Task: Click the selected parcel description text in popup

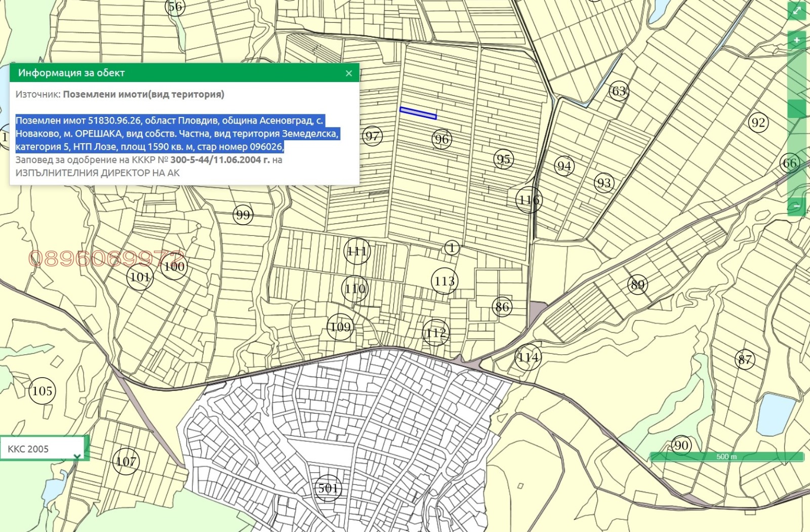Action: (x=177, y=134)
